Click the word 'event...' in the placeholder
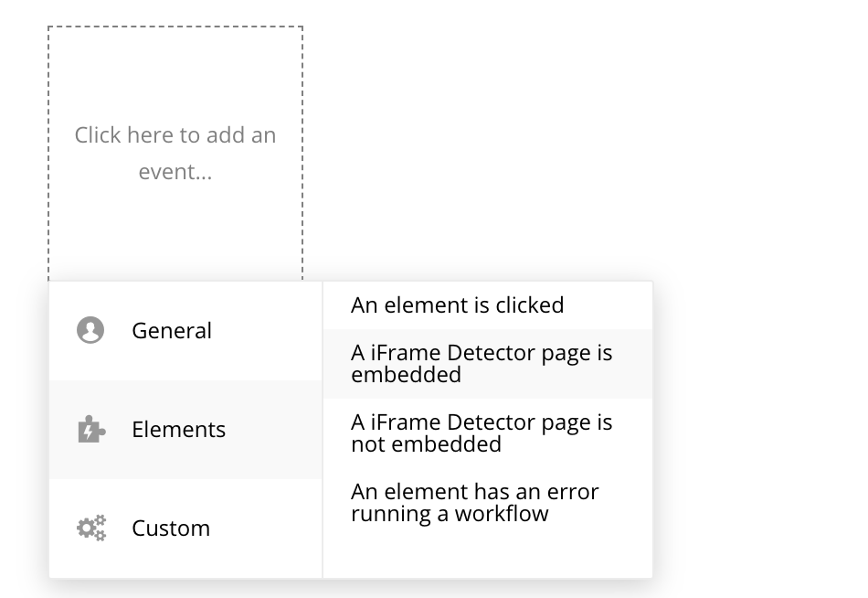Image resolution: width=868 pixels, height=598 pixels. click(175, 172)
